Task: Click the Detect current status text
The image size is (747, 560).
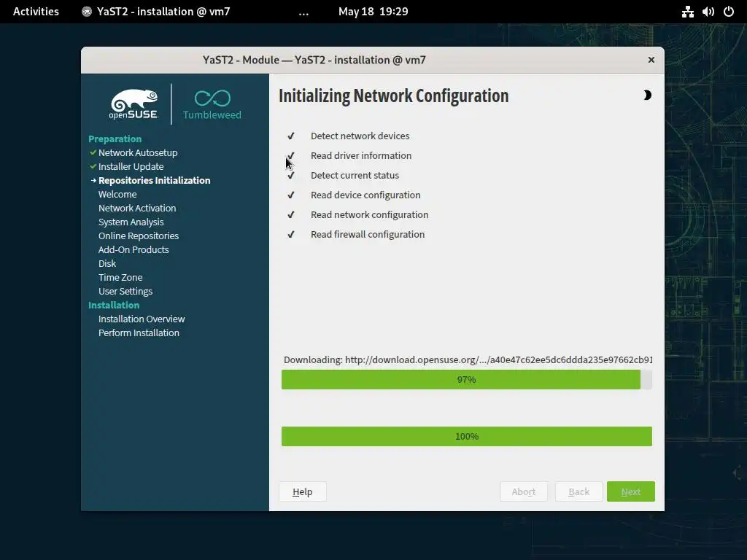Action: (355, 175)
